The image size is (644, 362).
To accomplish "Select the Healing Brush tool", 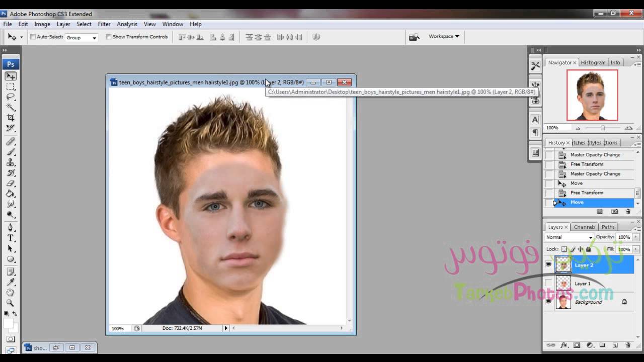I will (x=11, y=142).
